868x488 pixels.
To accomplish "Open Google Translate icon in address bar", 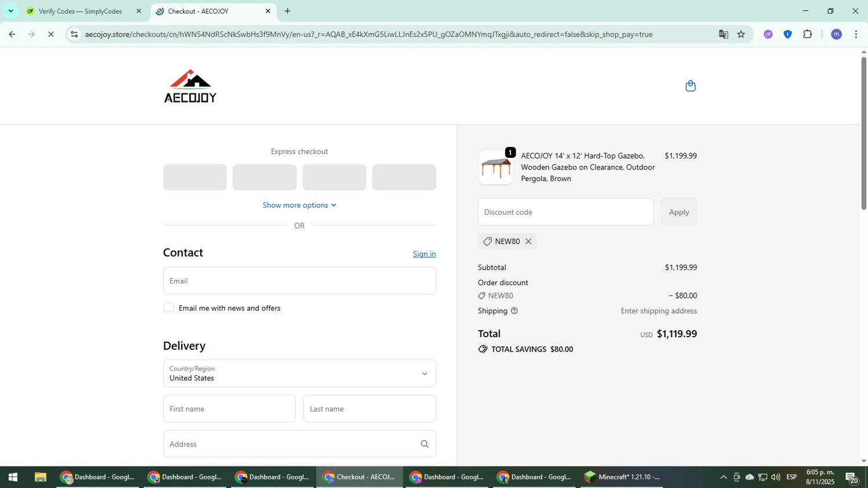I will (x=723, y=35).
